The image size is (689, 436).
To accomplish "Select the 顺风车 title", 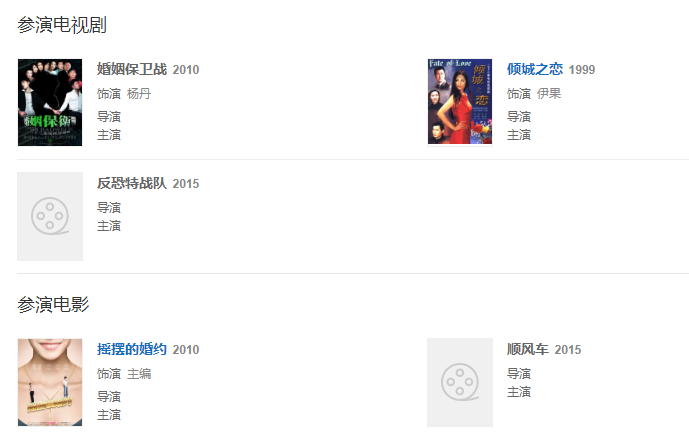I will (528, 349).
